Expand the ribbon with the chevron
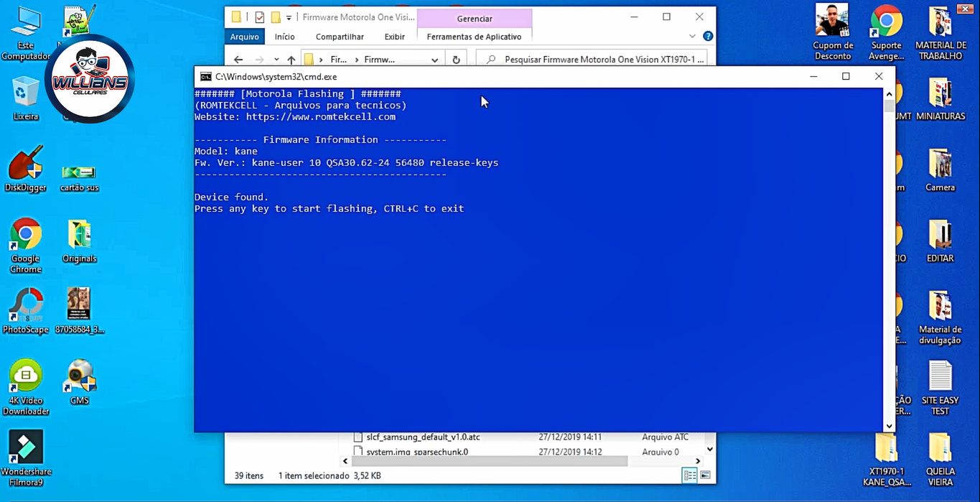Viewport: 980px width, 502px height. click(x=692, y=37)
